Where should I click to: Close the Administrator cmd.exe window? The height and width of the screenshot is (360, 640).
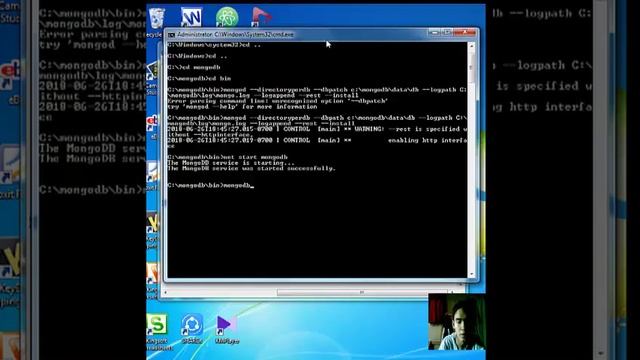pyautogui.click(x=464, y=33)
